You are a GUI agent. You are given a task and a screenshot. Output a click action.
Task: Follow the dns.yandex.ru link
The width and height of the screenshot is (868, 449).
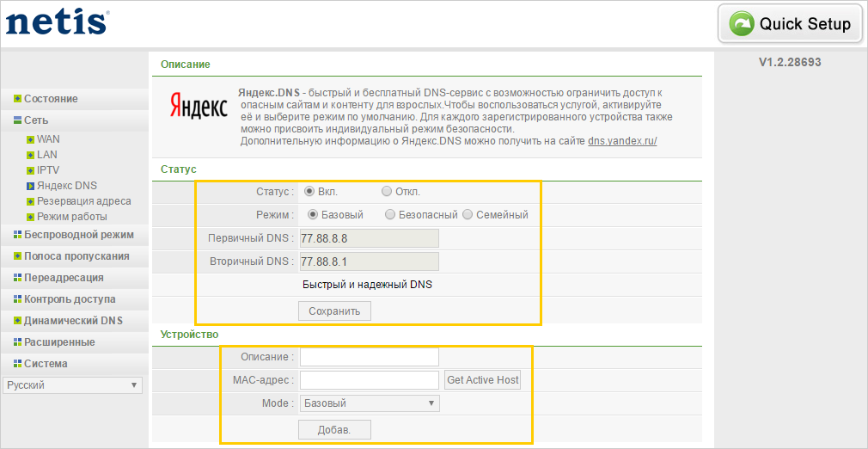point(622,140)
